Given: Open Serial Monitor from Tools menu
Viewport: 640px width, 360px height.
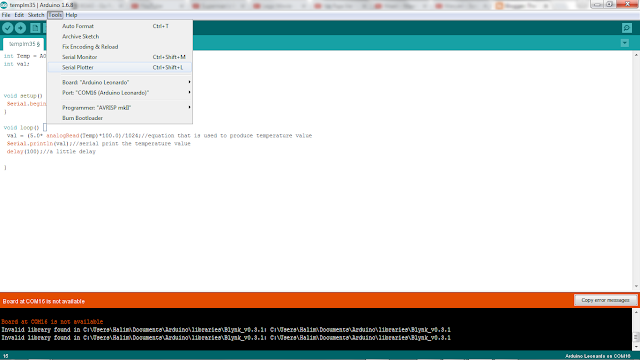Looking at the screenshot, I should click(x=119, y=57).
